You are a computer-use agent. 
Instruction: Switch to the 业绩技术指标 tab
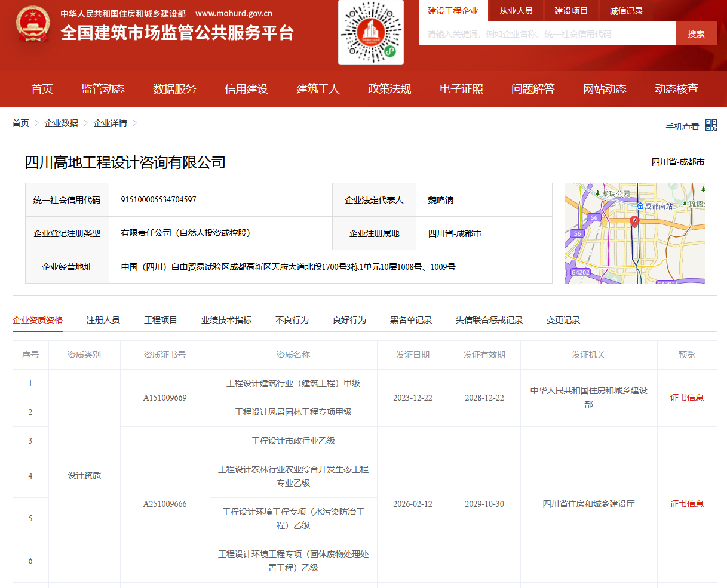226,320
